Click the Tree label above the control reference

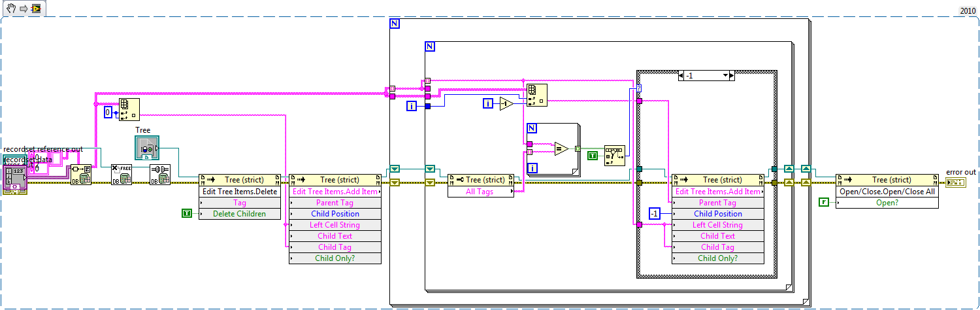(143, 130)
